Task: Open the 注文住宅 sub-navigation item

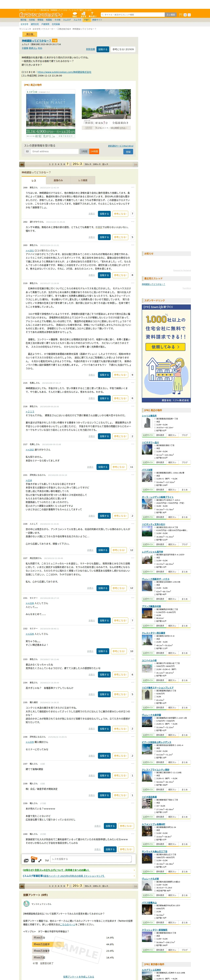Action: 24,24
